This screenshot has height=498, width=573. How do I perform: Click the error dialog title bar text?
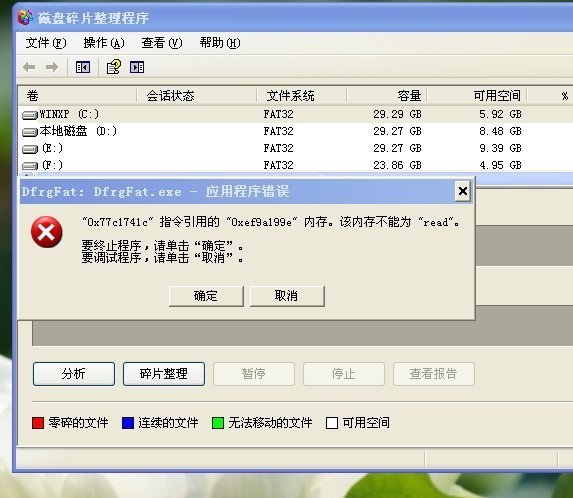[x=155, y=191]
